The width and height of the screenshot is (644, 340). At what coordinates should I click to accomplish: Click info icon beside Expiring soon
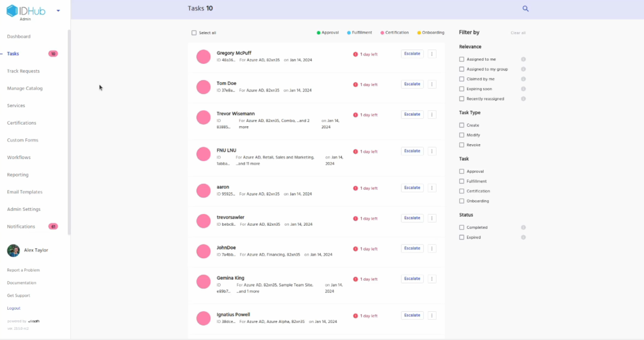tap(523, 89)
